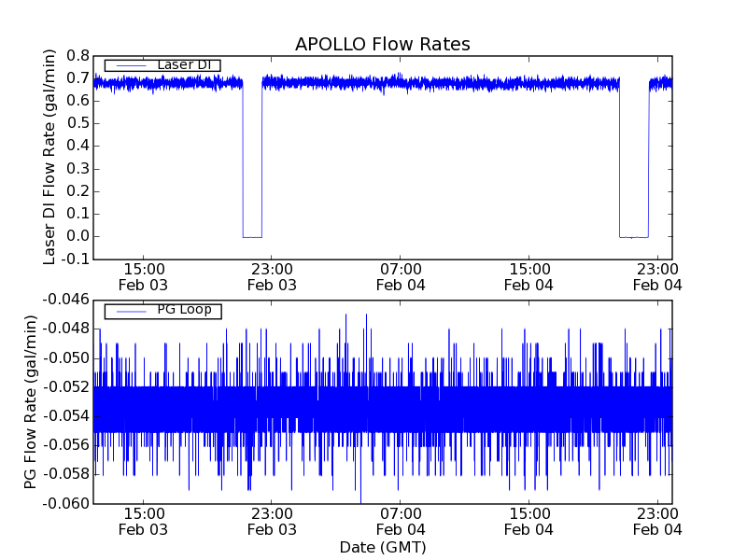747x560 pixels.
Task: Click the -0.054 tick on PG axis
Action: tap(66, 416)
